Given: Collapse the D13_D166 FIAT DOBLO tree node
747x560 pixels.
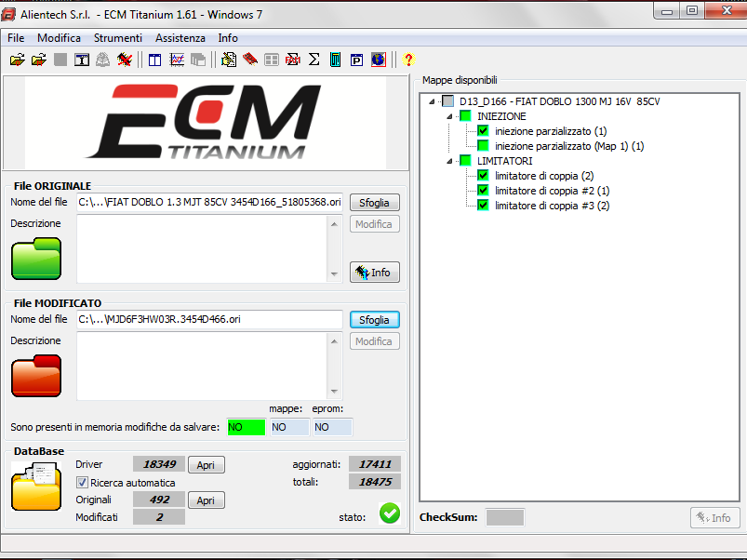Looking at the screenshot, I should (x=432, y=101).
